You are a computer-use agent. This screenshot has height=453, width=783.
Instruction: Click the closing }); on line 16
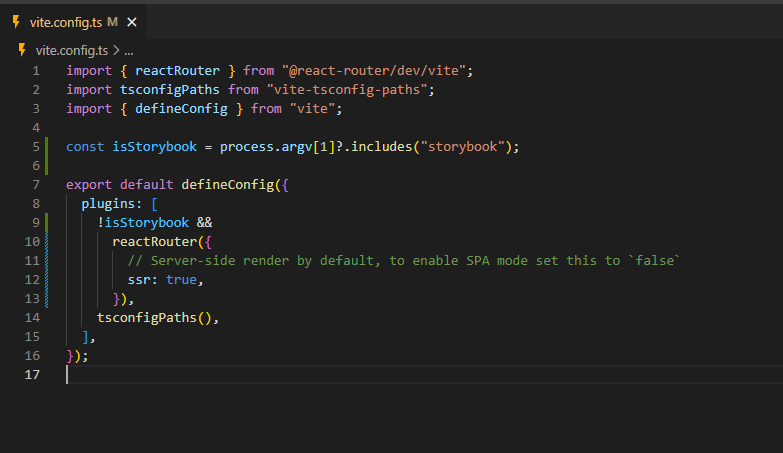pyautogui.click(x=77, y=356)
